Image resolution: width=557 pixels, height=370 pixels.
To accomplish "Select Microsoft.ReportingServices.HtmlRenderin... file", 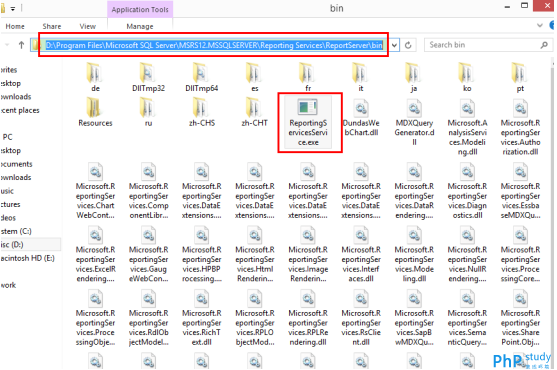I will click(255, 254).
